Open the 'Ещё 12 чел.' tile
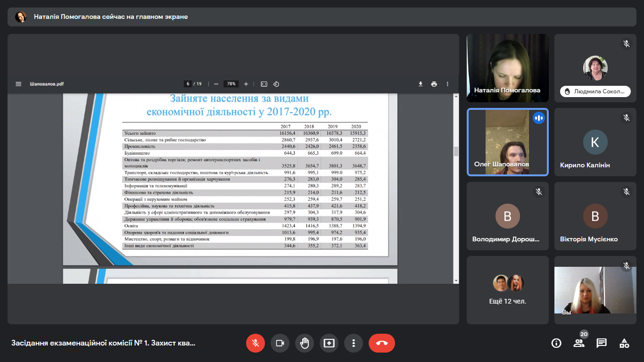This screenshot has height=362, width=644. click(508, 290)
